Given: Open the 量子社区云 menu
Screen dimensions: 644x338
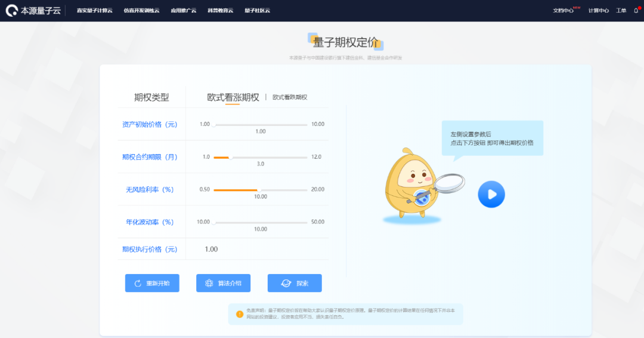Looking at the screenshot, I should [257, 11].
